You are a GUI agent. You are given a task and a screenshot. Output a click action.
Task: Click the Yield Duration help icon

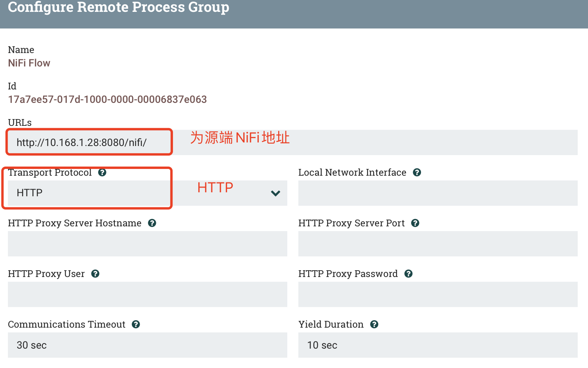(374, 324)
